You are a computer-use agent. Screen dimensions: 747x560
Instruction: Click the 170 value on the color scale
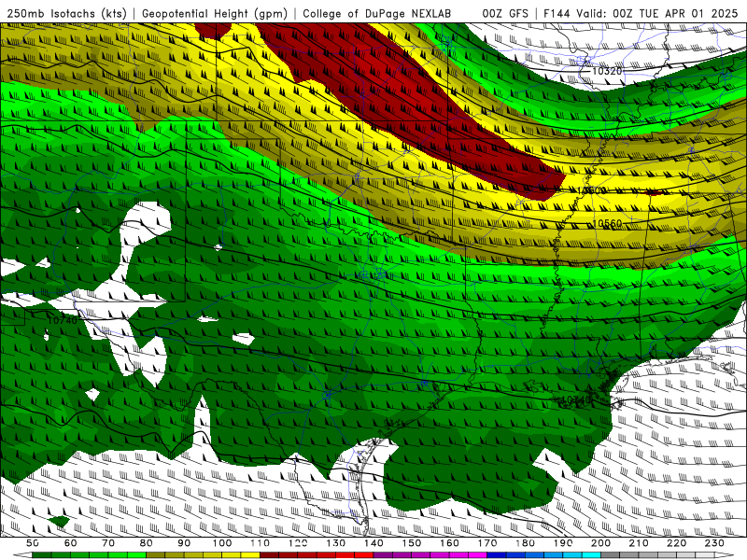486,543
